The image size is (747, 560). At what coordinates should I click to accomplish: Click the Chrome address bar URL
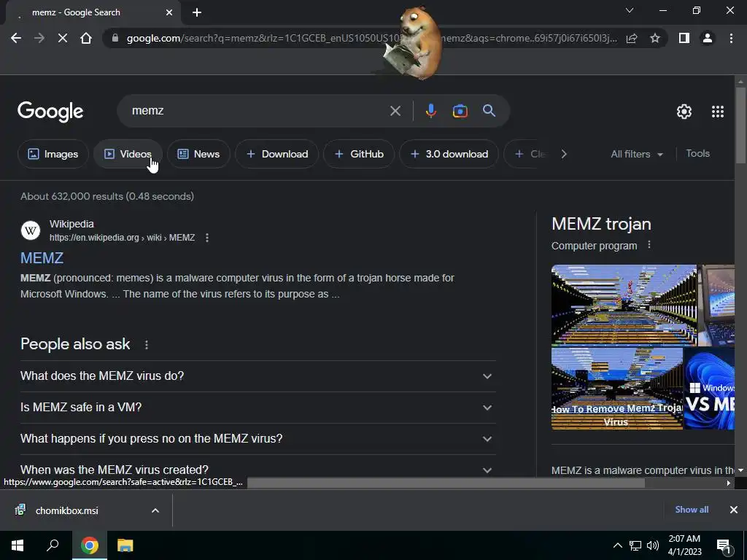click(x=371, y=38)
